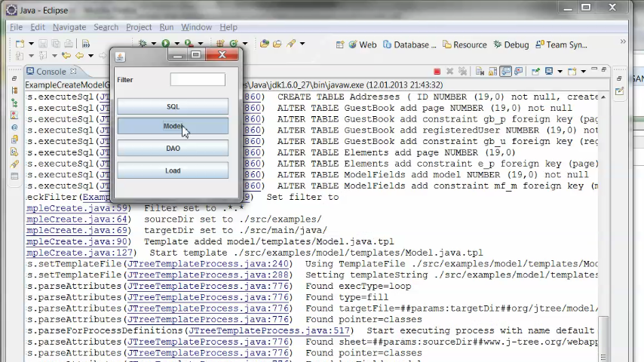Maximize the Console view
The image size is (644, 362).
[604, 69]
